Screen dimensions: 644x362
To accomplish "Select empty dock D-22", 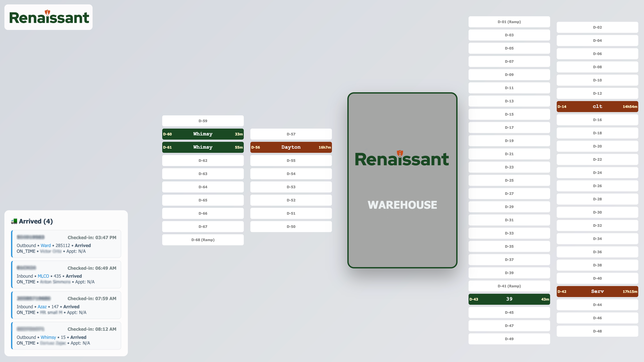I will pyautogui.click(x=597, y=159).
